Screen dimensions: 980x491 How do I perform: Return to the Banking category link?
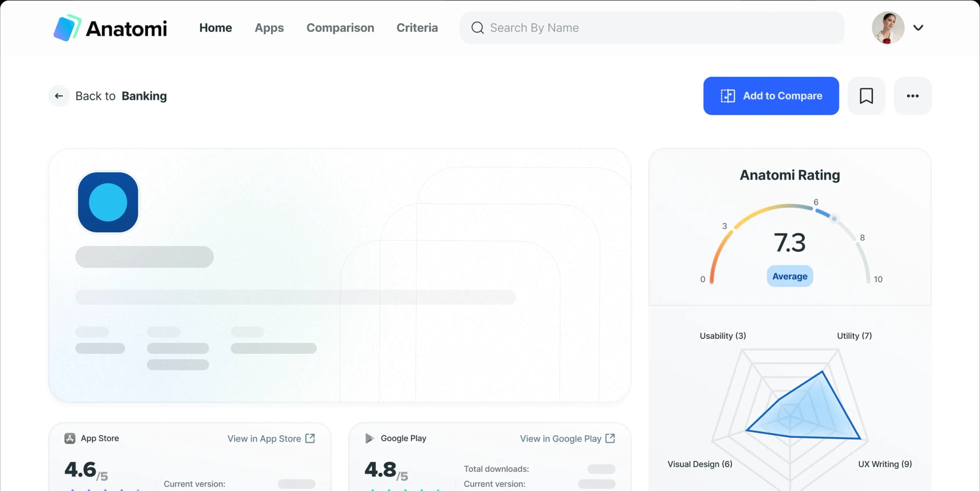(144, 96)
